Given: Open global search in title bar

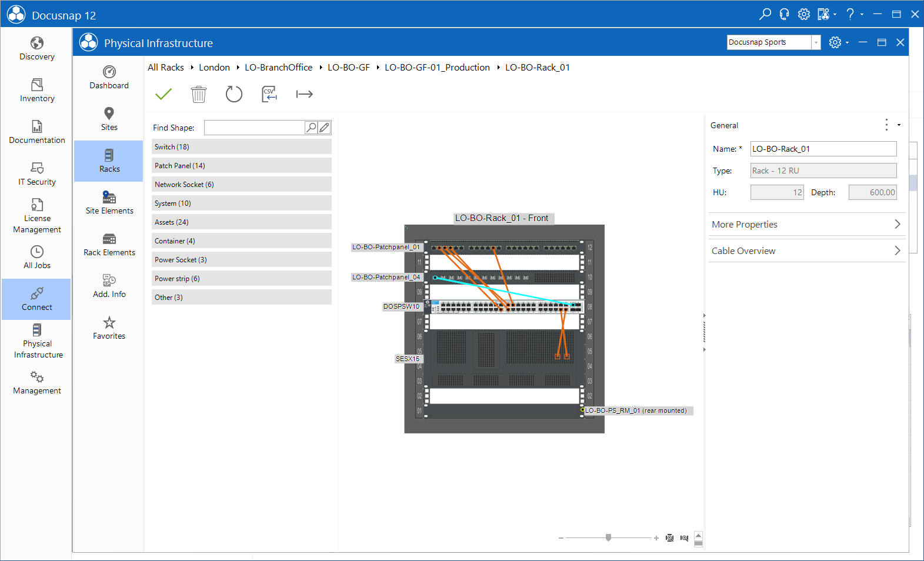Looking at the screenshot, I should [x=765, y=14].
